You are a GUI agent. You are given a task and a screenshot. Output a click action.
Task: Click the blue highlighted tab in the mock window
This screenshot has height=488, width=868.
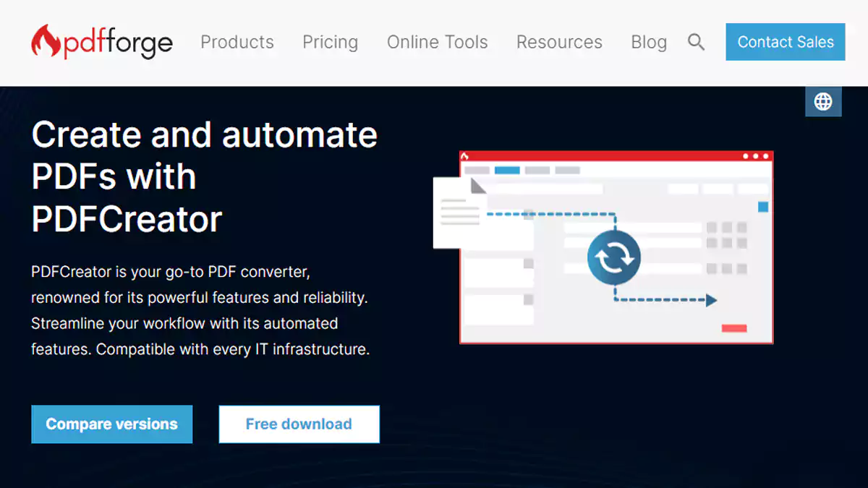508,170
